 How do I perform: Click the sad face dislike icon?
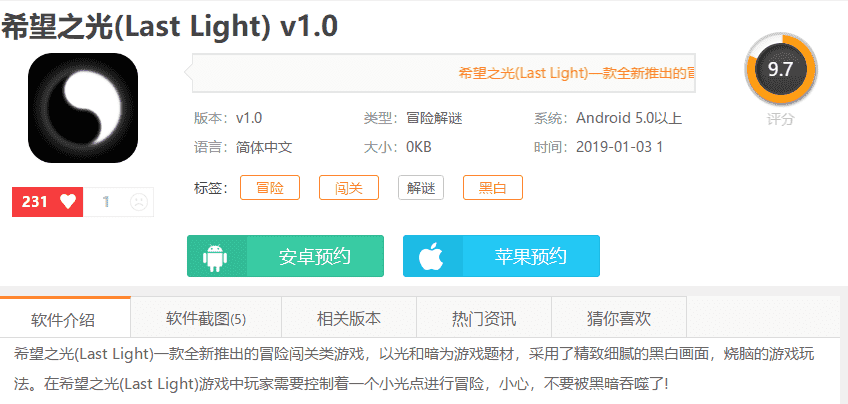[138, 202]
